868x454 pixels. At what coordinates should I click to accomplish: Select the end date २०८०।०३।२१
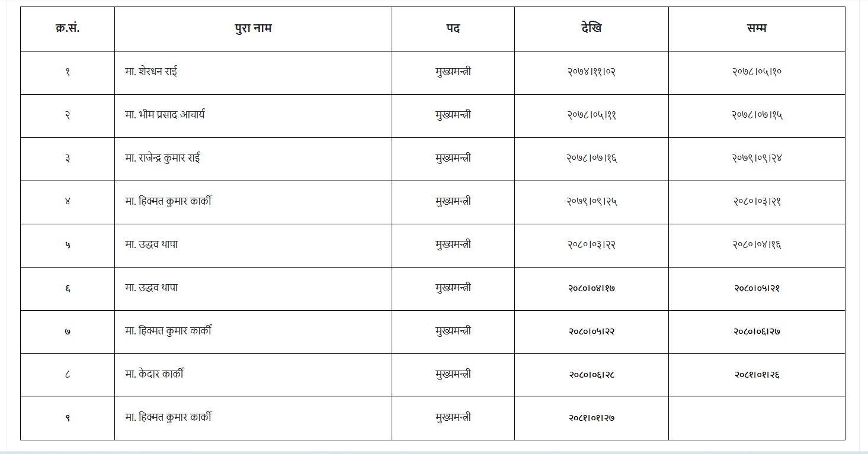click(x=757, y=202)
